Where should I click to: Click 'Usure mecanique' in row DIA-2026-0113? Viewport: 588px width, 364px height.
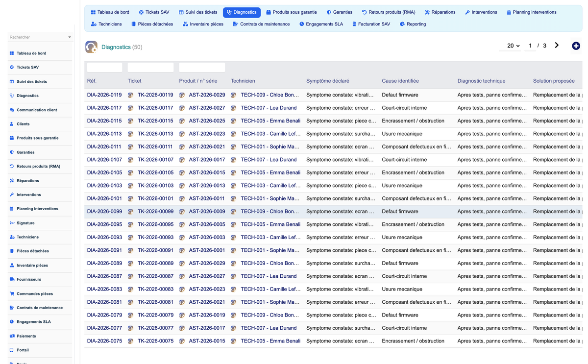click(402, 134)
